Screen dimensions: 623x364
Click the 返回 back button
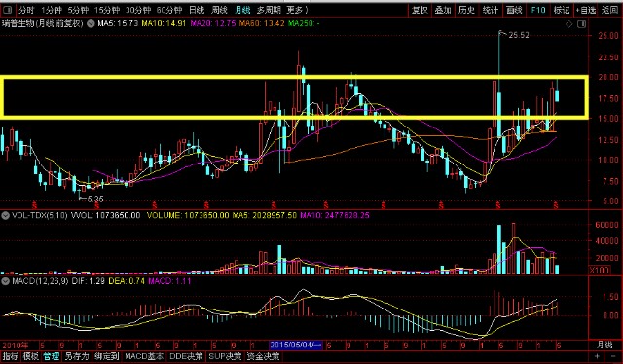pos(610,10)
